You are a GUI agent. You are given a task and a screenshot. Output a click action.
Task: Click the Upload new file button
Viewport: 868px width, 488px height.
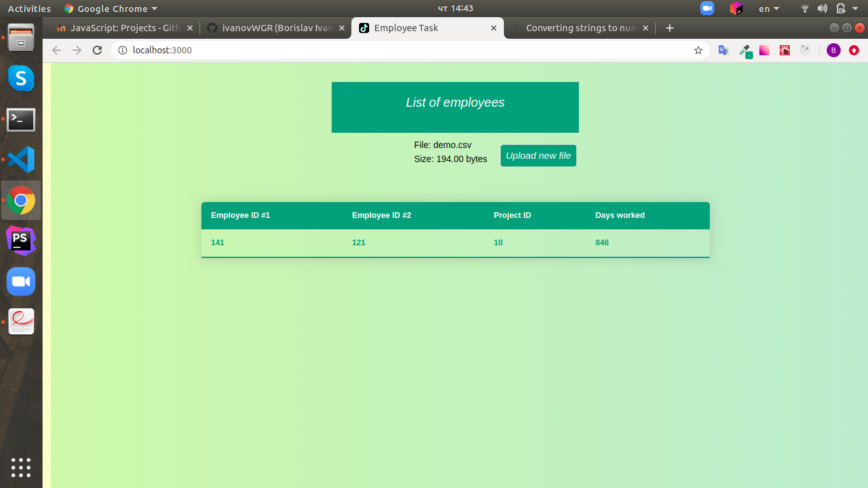click(x=538, y=155)
